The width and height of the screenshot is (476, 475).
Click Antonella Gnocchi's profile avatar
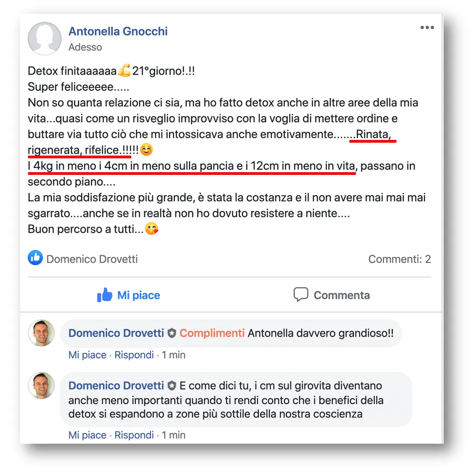pos(45,39)
